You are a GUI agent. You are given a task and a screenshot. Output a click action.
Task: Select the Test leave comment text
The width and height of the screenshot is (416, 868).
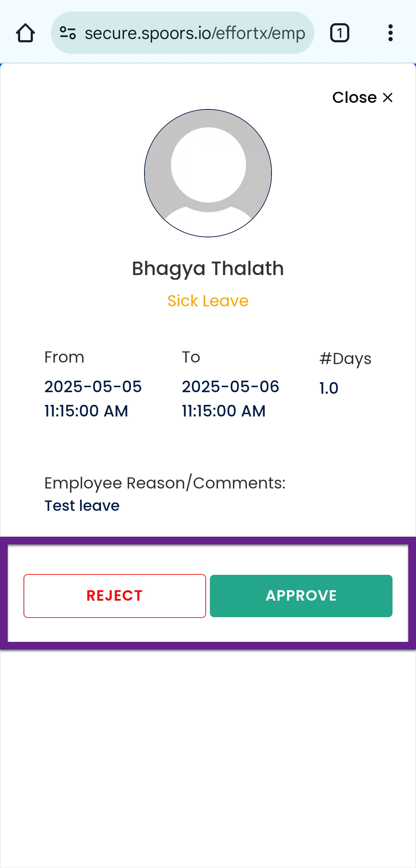(x=82, y=506)
